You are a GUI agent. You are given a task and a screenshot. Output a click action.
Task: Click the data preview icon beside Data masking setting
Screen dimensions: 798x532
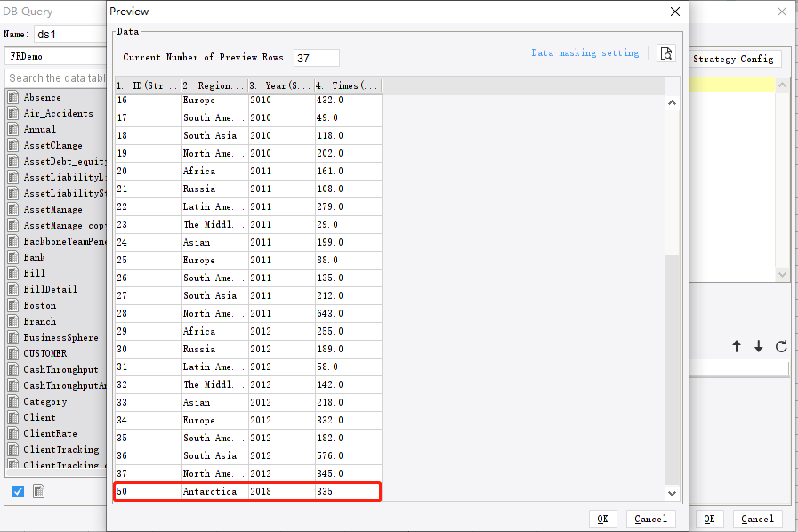pyautogui.click(x=665, y=53)
